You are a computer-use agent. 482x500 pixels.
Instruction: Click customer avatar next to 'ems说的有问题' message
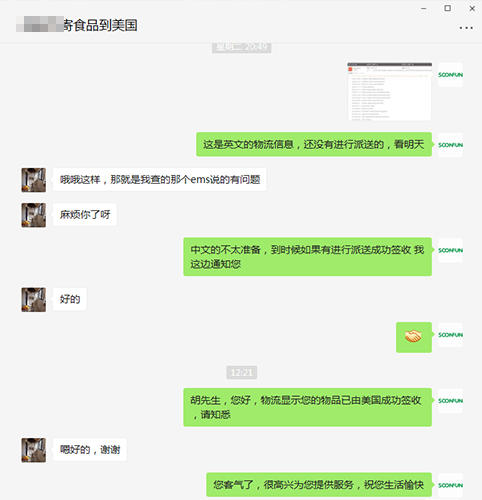[x=34, y=180]
